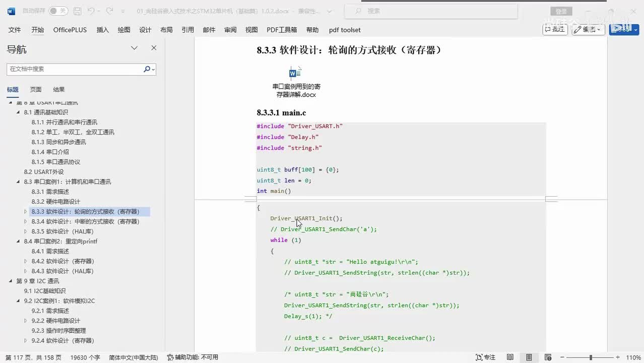Go to heading 8.3.2 硬件电路设计
The height and width of the screenshot is (363, 644).
click(56, 202)
